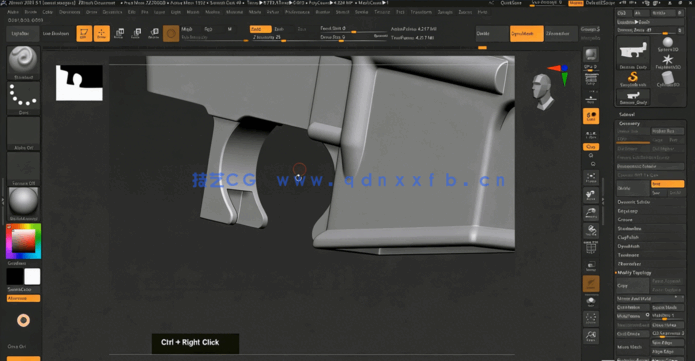Select the Scale transform tool

137,33
